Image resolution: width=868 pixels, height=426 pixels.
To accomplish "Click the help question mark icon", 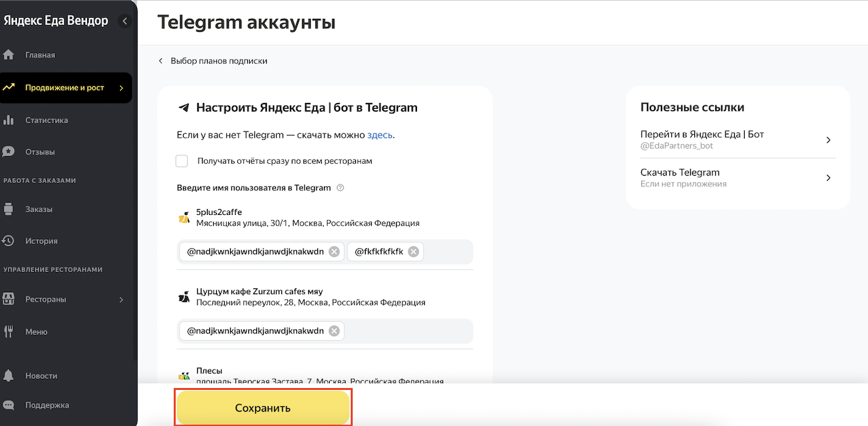I will click(340, 187).
